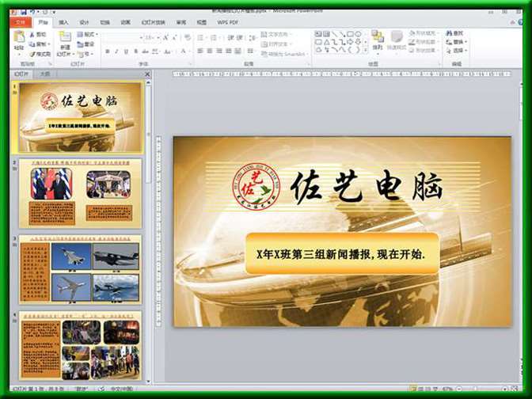The height and width of the screenshot is (399, 532).
Task: Select the text box shape in shapes gallery
Action: click(318, 34)
